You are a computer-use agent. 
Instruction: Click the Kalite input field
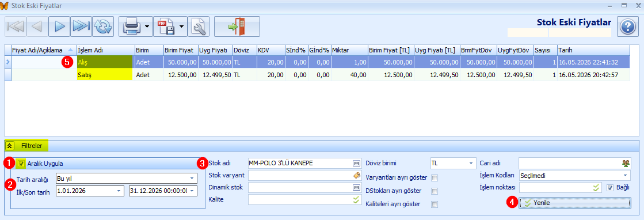point(300,200)
